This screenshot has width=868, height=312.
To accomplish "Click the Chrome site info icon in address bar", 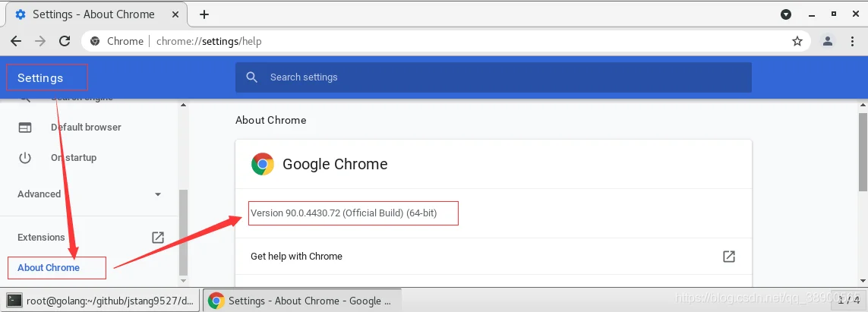I will pos(95,41).
